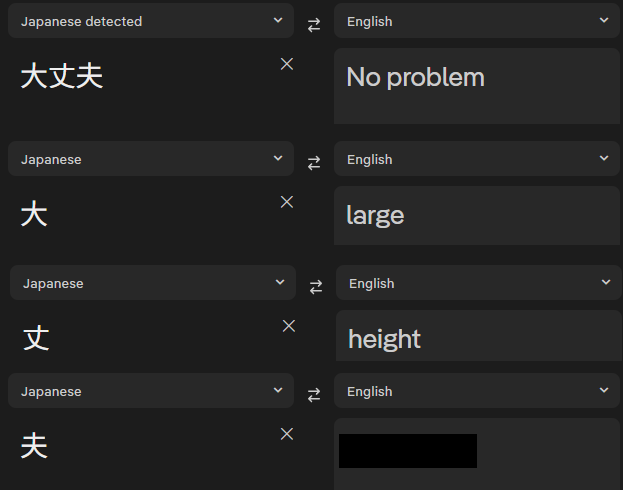Open English target dropdown in the 夫 row
The height and width of the screenshot is (490, 623).
click(477, 391)
